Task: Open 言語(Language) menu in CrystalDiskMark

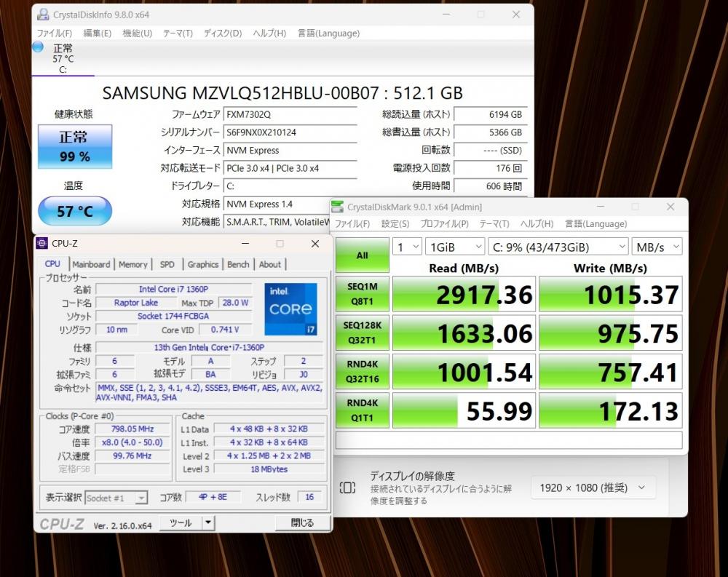Action: tap(596, 224)
